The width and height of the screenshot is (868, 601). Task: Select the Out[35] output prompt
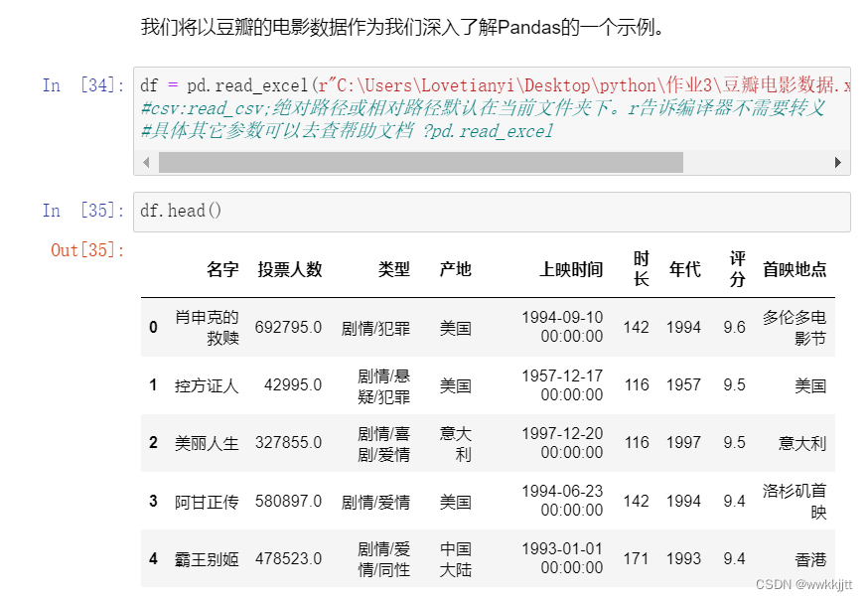pyautogui.click(x=87, y=250)
